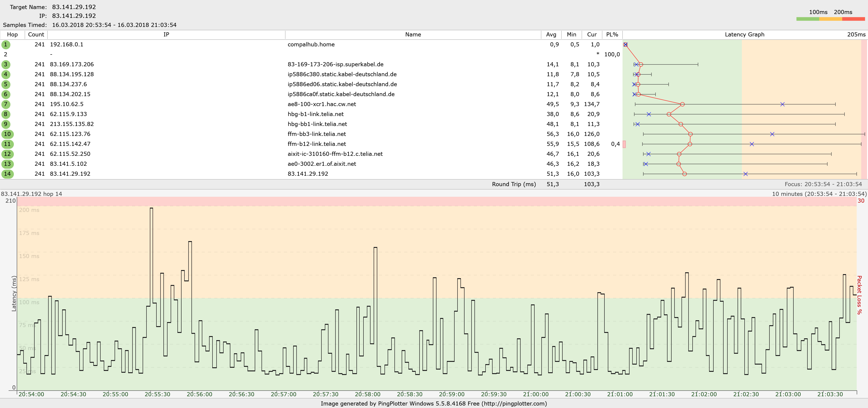Click the Cur column header
Viewport: 868px width, 408px height.
[592, 34]
